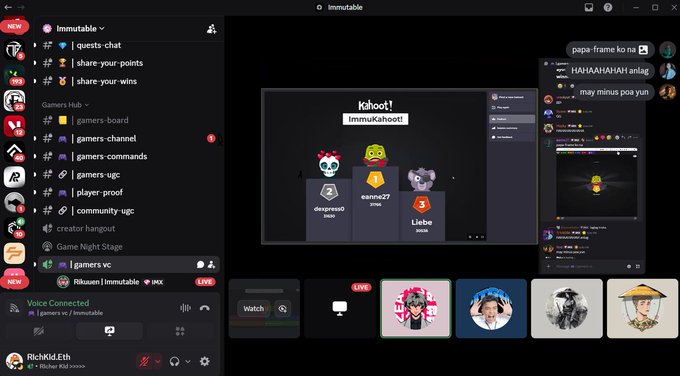Open the white AR-logo server icon
Image resolution: width=680 pixels, height=376 pixels.
(x=14, y=177)
